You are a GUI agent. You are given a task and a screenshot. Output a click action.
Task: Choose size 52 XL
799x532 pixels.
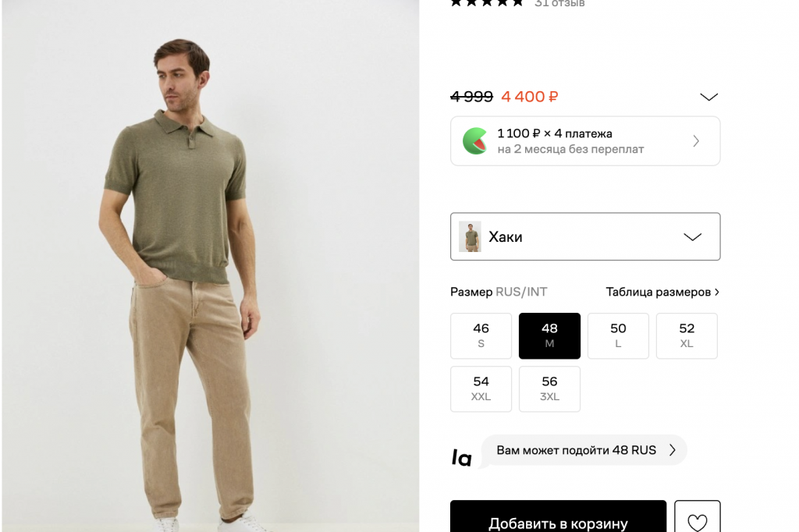(687, 335)
